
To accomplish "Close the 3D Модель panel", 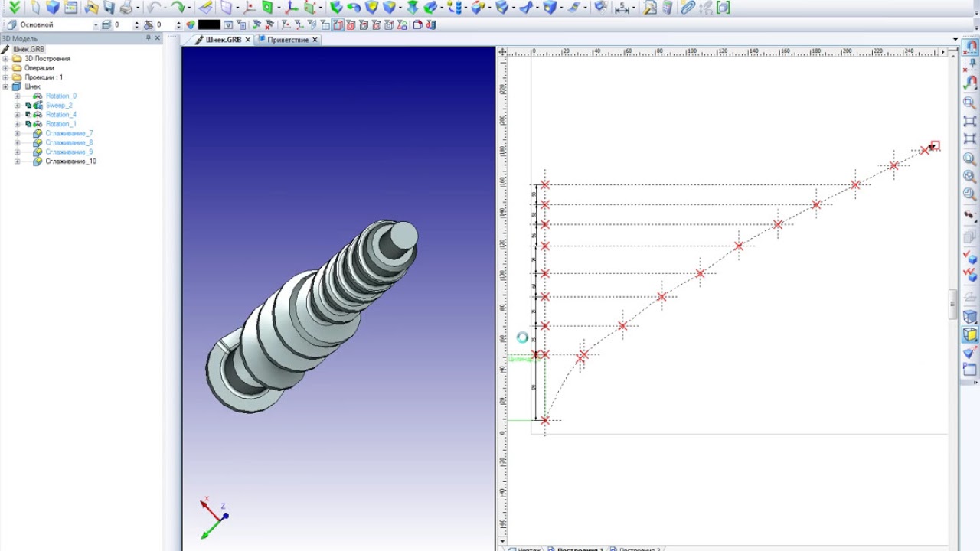I will click(158, 38).
